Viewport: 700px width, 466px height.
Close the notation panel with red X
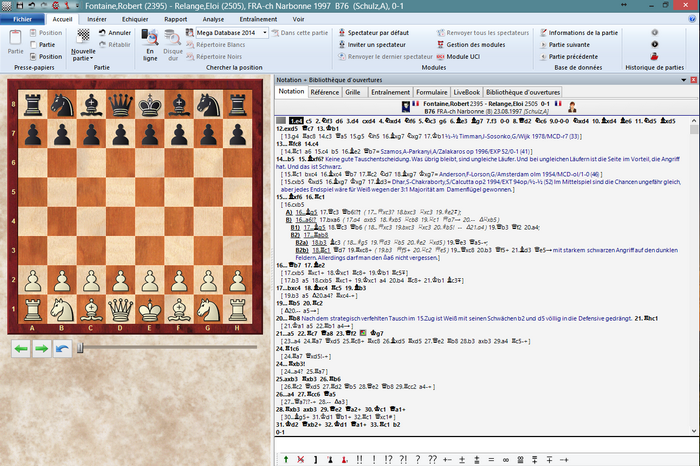click(693, 80)
